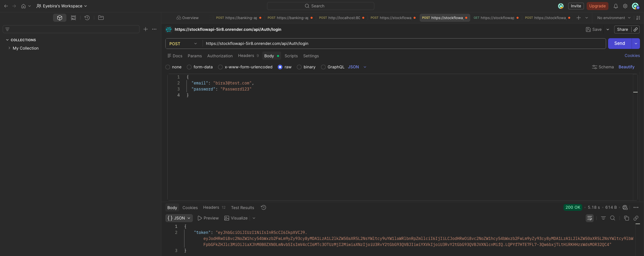Switch to the Scripts tab
Viewport: 644px width, 256px height.
pyautogui.click(x=291, y=56)
